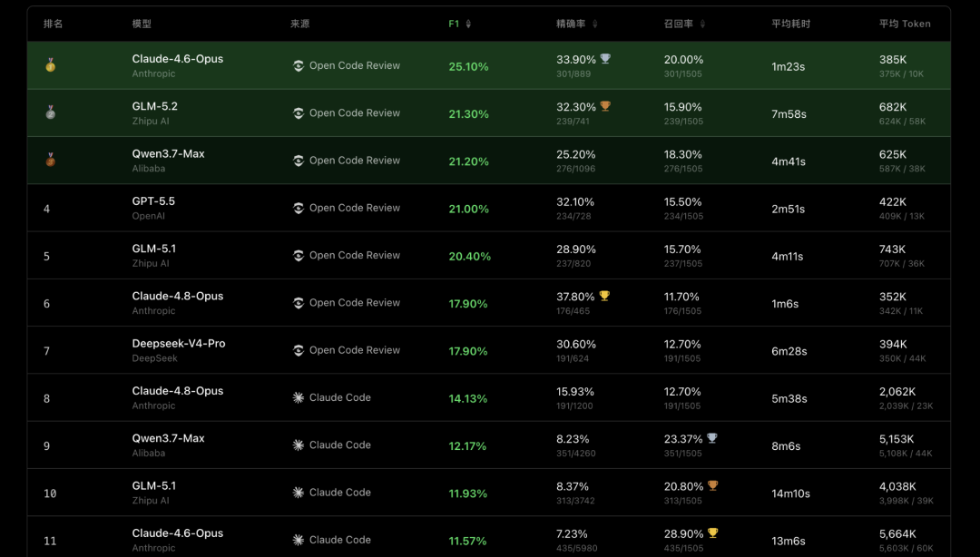
Task: Click the Open Code Review icon in Claude-4.6-Opus row
Action: point(299,65)
